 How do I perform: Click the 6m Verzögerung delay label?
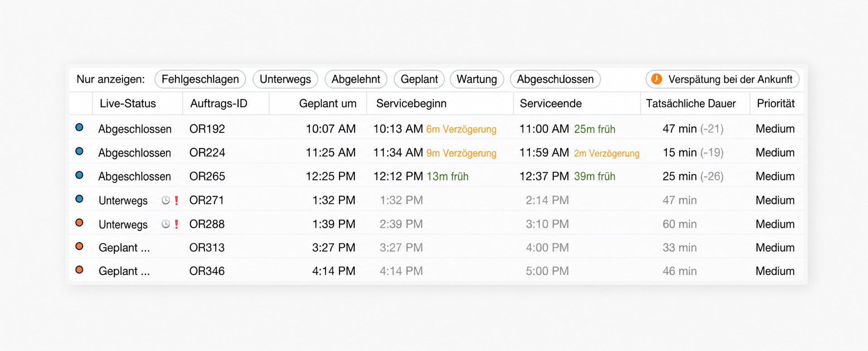(461, 129)
